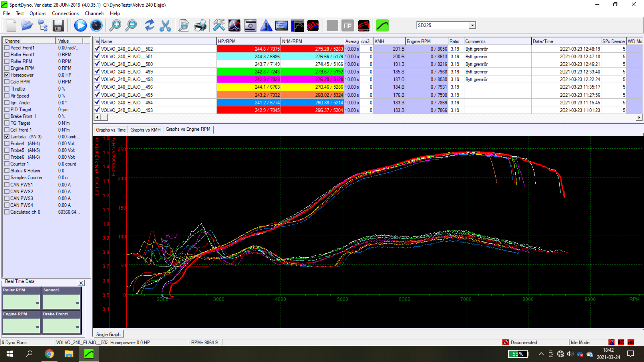Toggle visibility of run VOLVO_240_ELAJO__502
The width and height of the screenshot is (644, 362).
pyautogui.click(x=97, y=49)
